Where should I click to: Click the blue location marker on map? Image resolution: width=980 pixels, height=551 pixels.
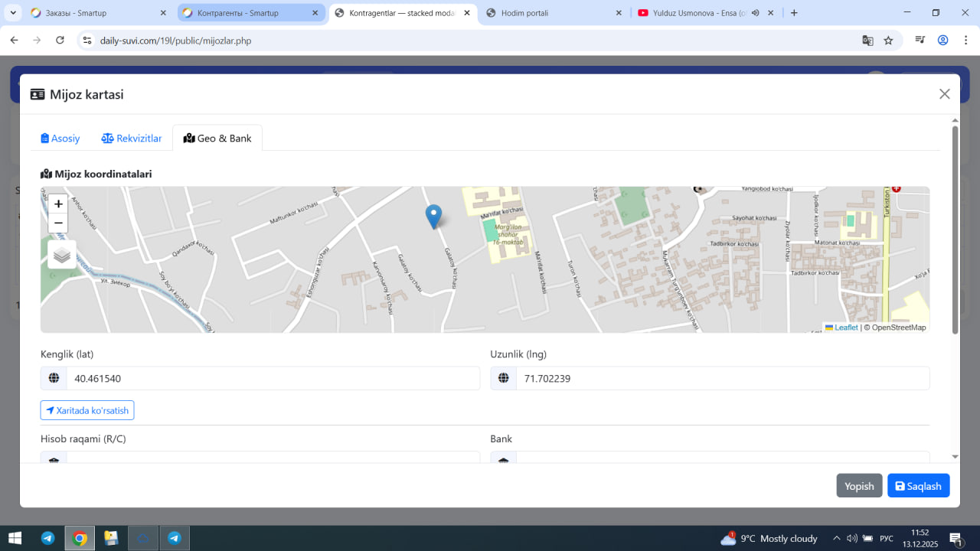433,217
